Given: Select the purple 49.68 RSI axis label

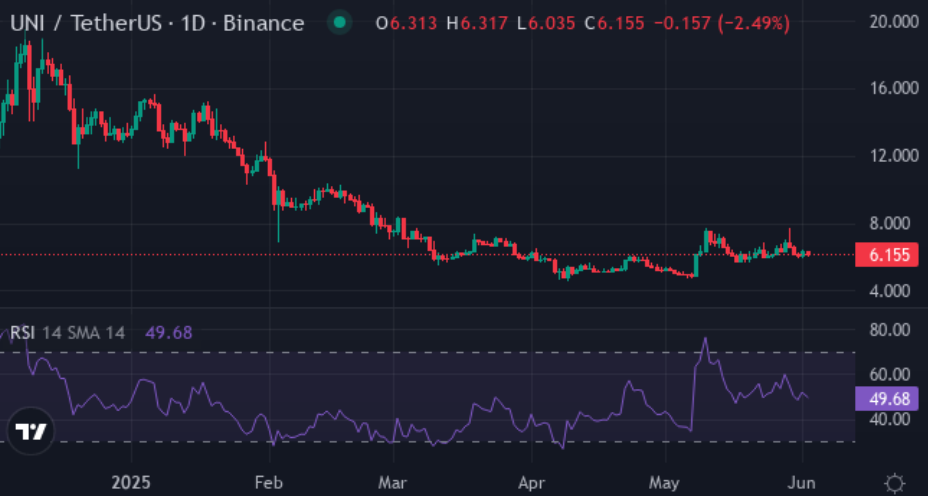Looking at the screenshot, I should (x=887, y=399).
